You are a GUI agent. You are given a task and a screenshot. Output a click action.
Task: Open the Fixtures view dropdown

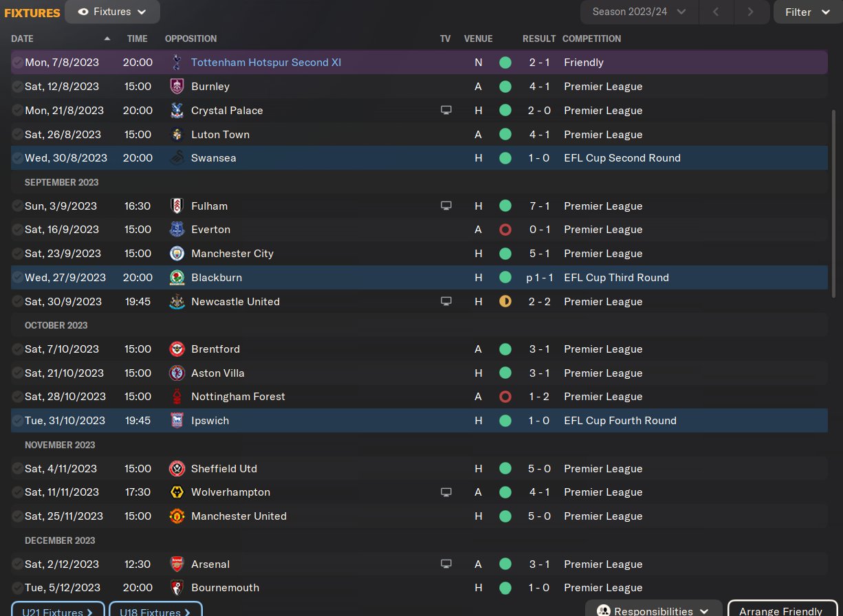click(113, 12)
